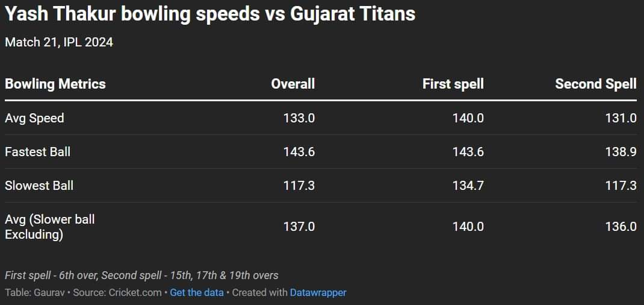
Task: Click the overall slower-ball-excluded average 137.0
Action: coord(299,227)
